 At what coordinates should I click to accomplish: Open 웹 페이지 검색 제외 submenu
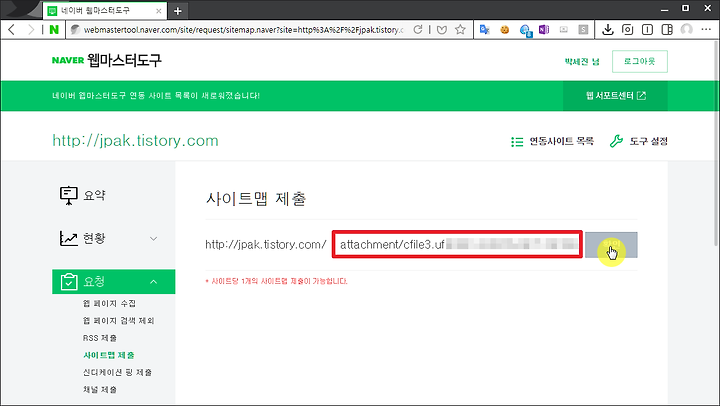(x=118, y=321)
